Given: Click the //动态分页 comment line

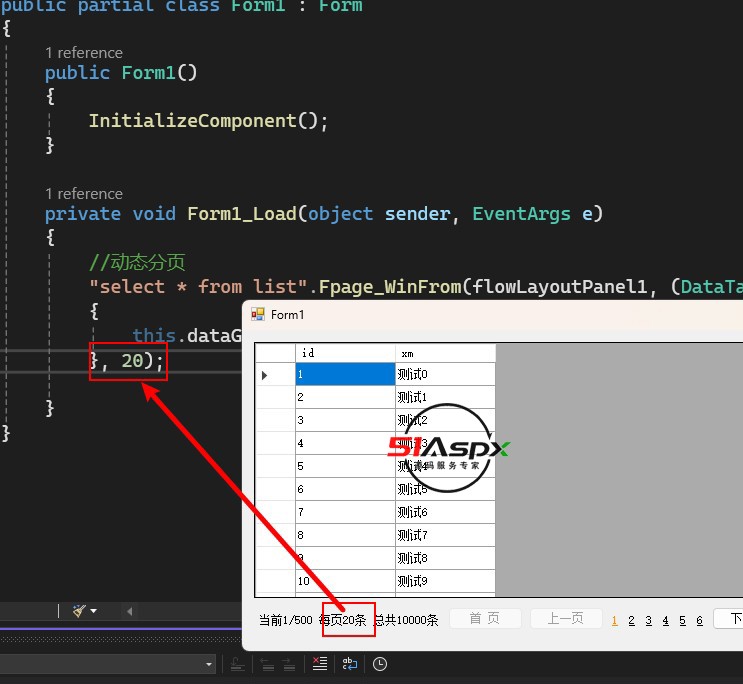Looking at the screenshot, I should (137, 262).
